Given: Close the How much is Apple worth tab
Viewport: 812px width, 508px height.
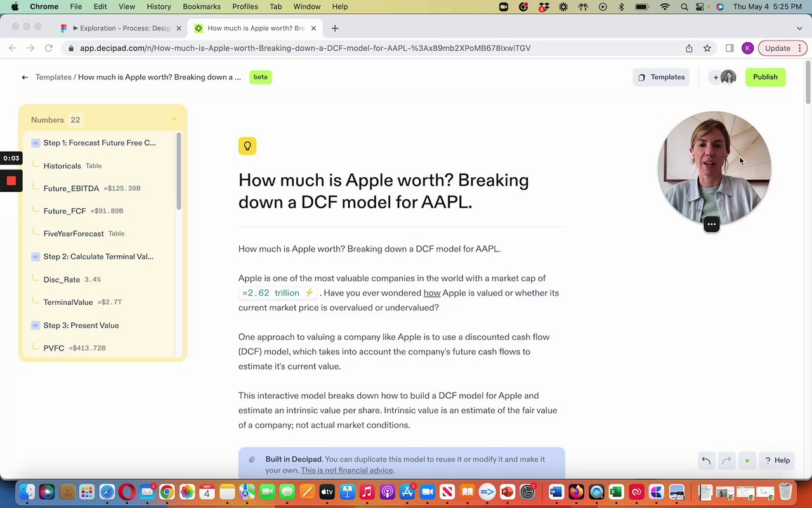Looking at the screenshot, I should coord(315,28).
